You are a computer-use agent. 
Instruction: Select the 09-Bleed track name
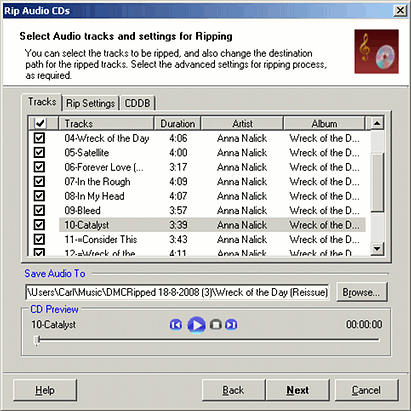point(82,210)
